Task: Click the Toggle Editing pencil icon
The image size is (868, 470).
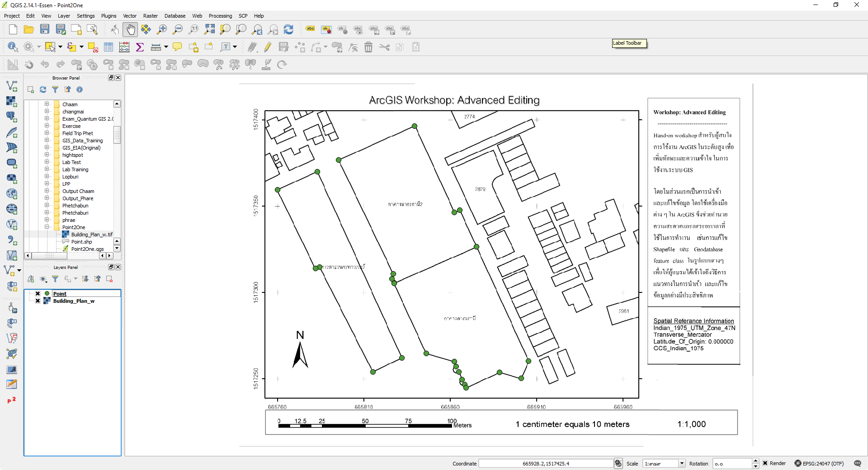Action: tap(268, 47)
